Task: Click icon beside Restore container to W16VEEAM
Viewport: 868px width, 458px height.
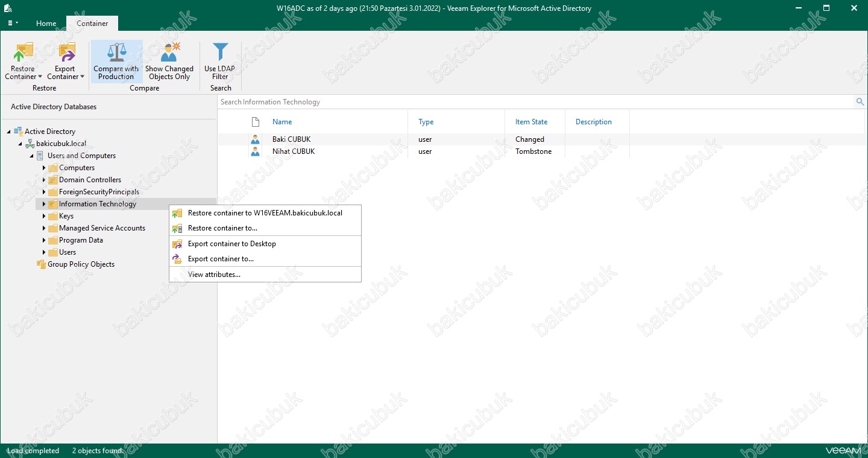Action: pos(177,213)
